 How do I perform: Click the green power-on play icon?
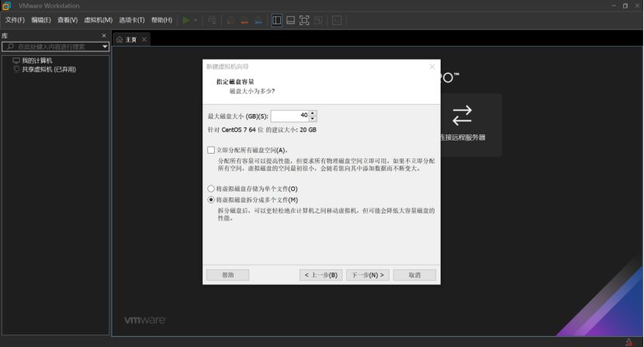coord(186,20)
